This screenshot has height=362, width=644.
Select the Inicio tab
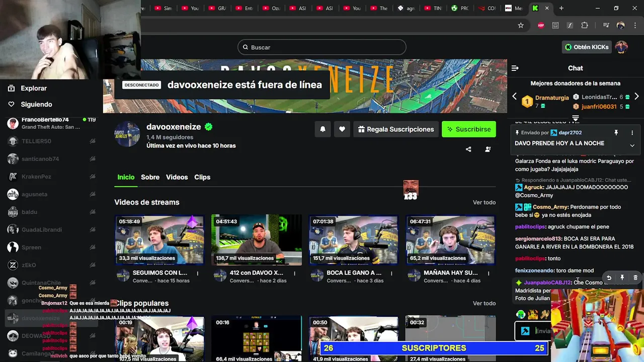point(126,177)
